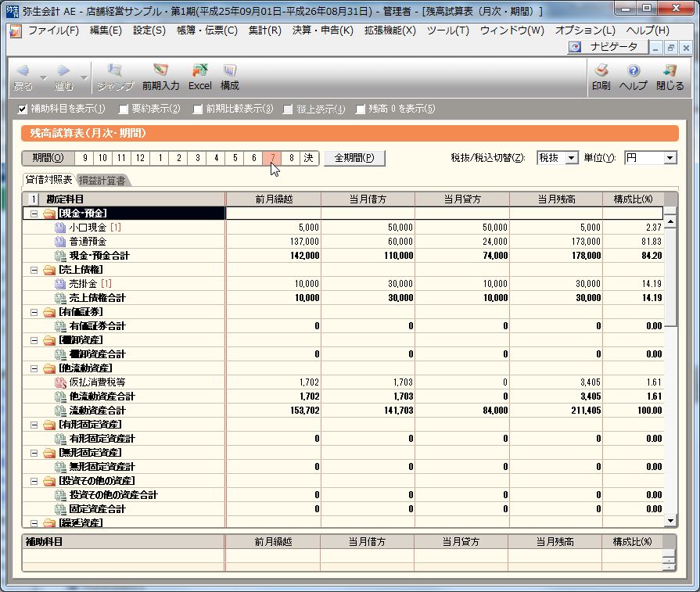Select the 普通預金 account icon

[59, 242]
